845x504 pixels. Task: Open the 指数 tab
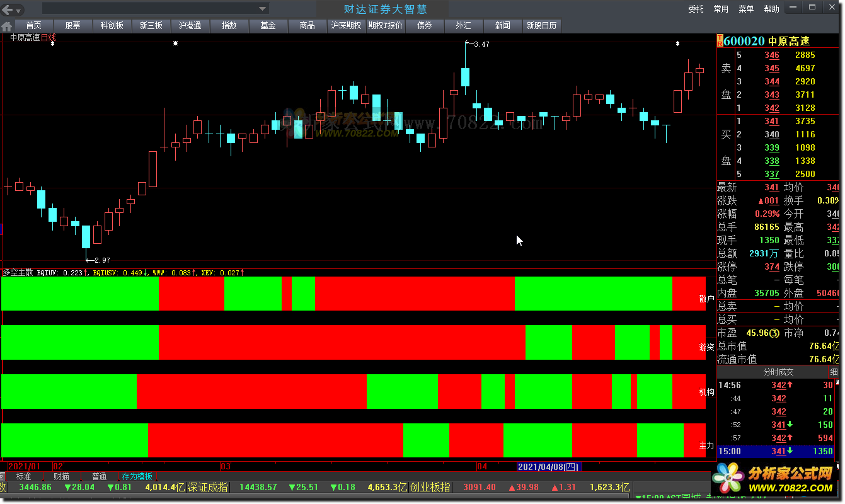[x=229, y=26]
